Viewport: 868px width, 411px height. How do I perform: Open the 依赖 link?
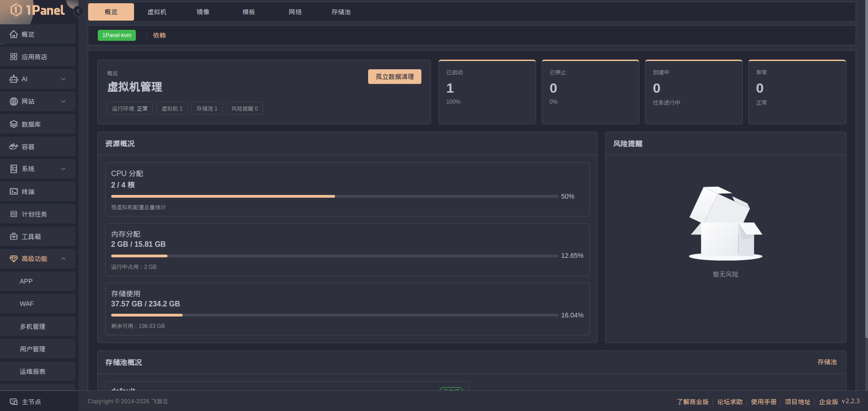pyautogui.click(x=159, y=35)
